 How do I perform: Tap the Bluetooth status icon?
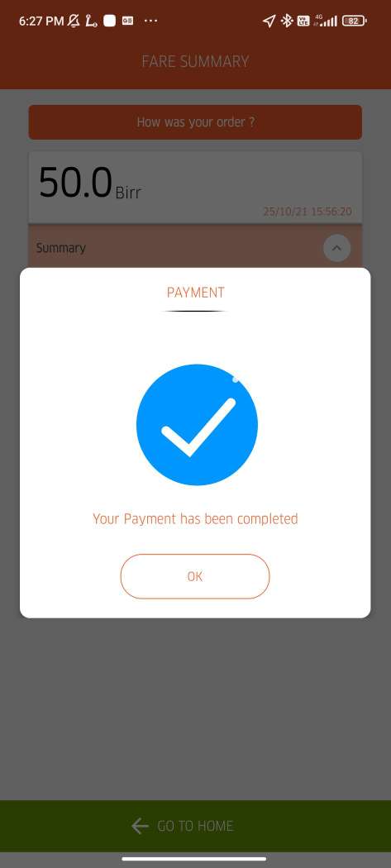[286, 21]
